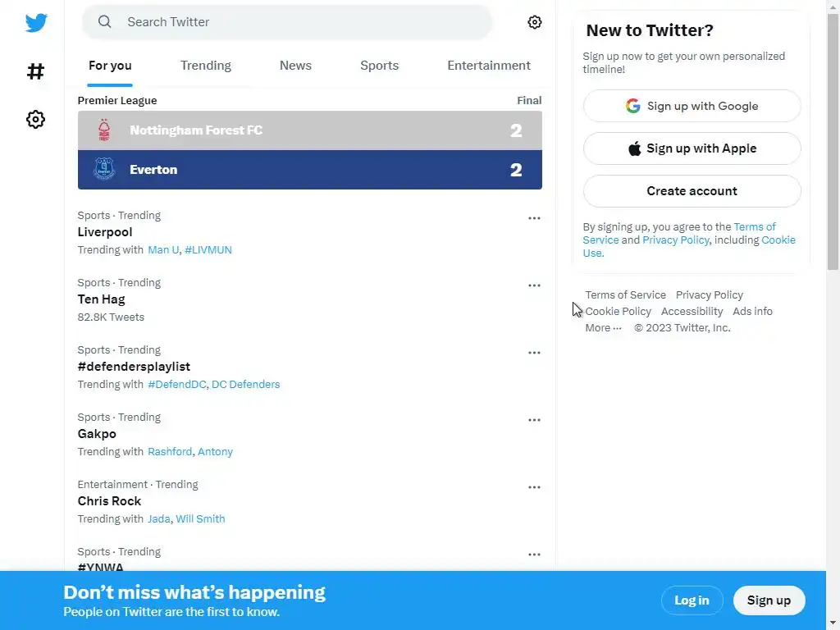840x630 pixels.
Task: Click Sign up in bottom banner
Action: click(769, 600)
